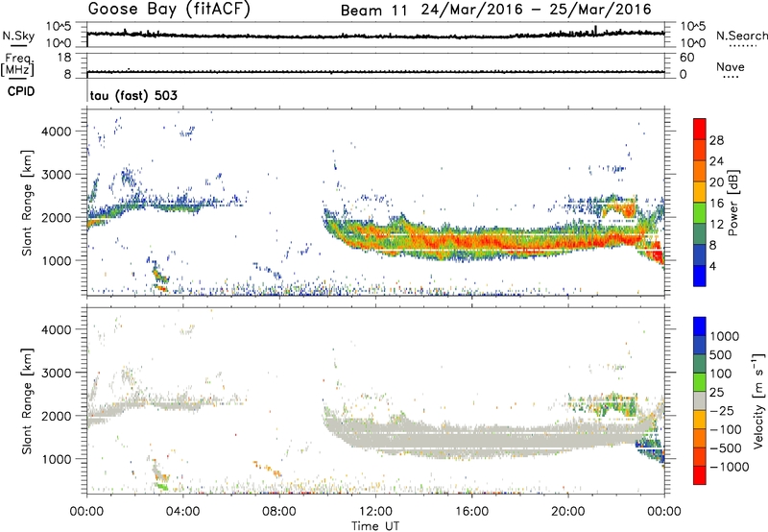Click the "-100" tick on Velocity color bar
768x532 pixels.
click(726, 429)
